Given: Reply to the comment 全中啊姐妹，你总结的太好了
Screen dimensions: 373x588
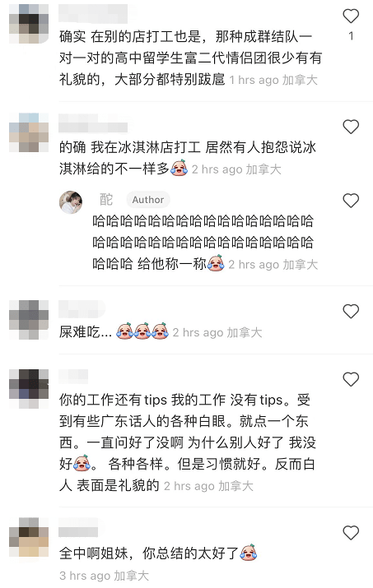Looking at the screenshot, I should [x=158, y=553].
